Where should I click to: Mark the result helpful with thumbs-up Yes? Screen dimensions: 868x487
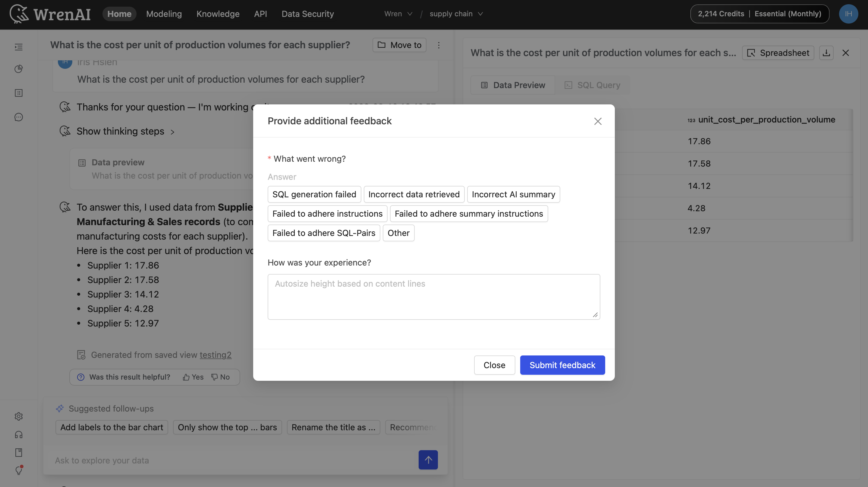[x=193, y=377]
